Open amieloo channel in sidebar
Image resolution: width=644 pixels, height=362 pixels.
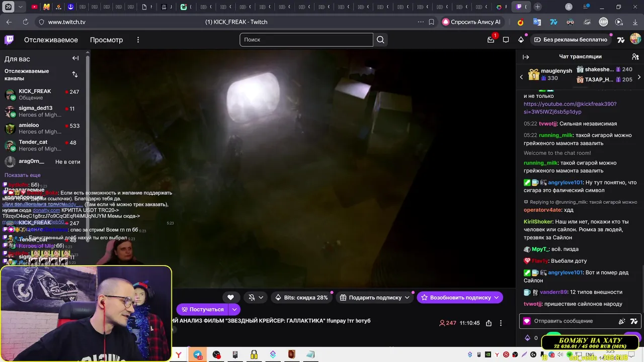(44, 128)
